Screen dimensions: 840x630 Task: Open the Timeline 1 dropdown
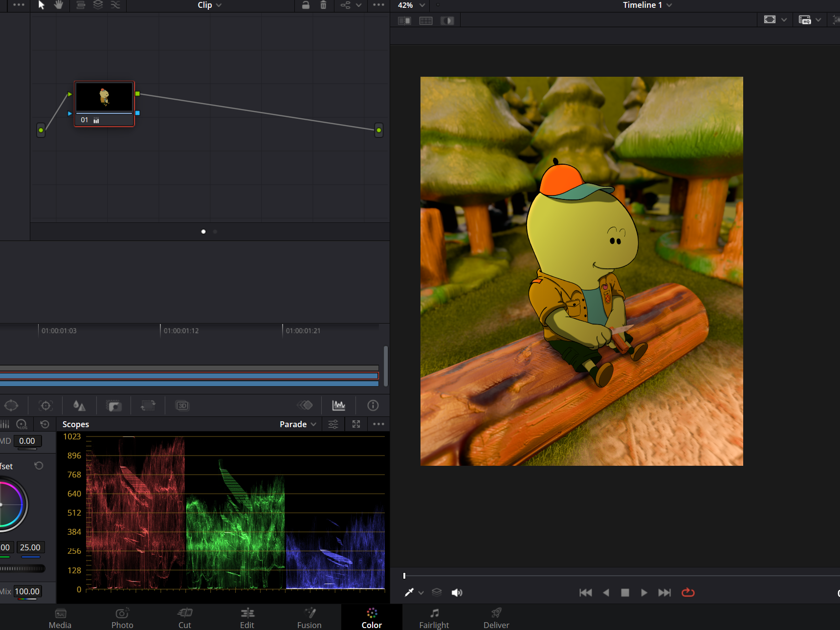(647, 5)
